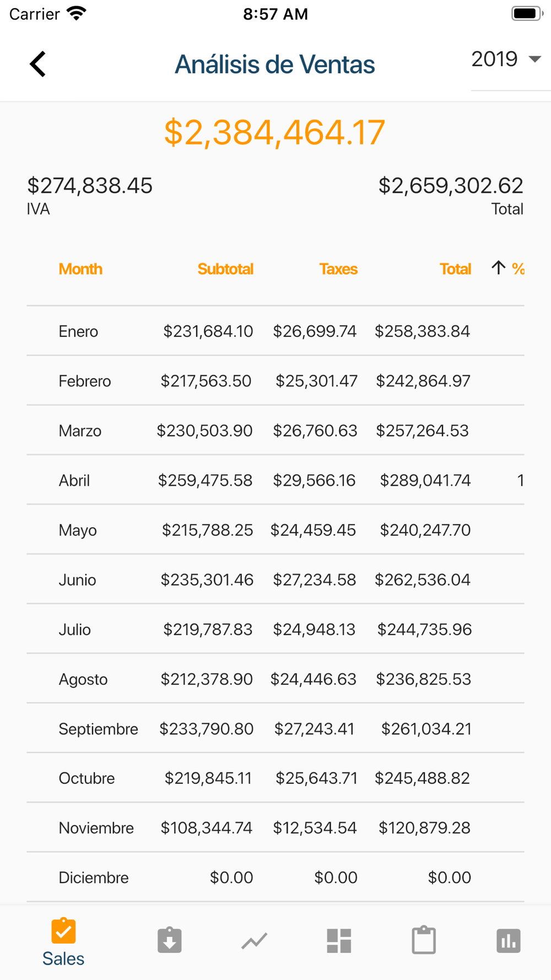Select the Abril sales row
The width and height of the screenshot is (551, 980).
275,480
